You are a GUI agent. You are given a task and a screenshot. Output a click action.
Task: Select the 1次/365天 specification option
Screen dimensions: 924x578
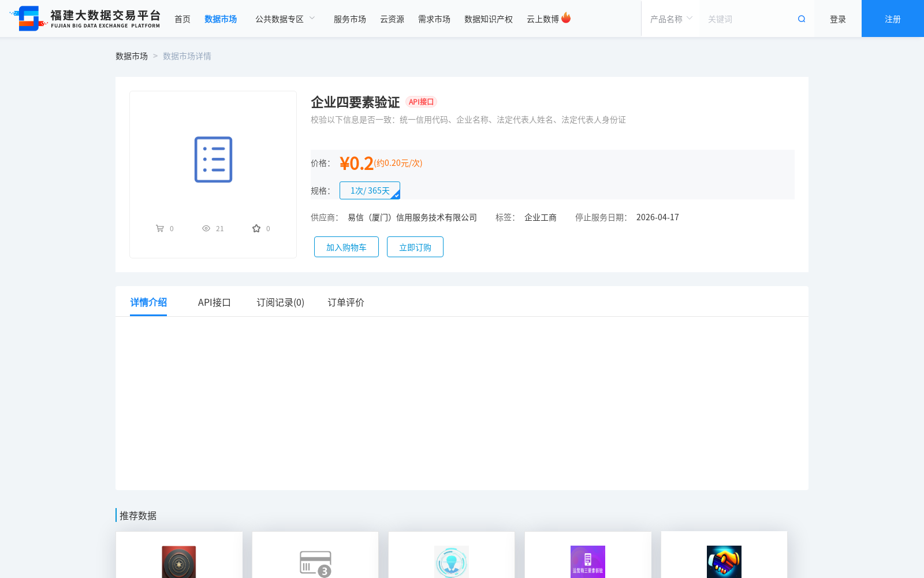pos(370,191)
